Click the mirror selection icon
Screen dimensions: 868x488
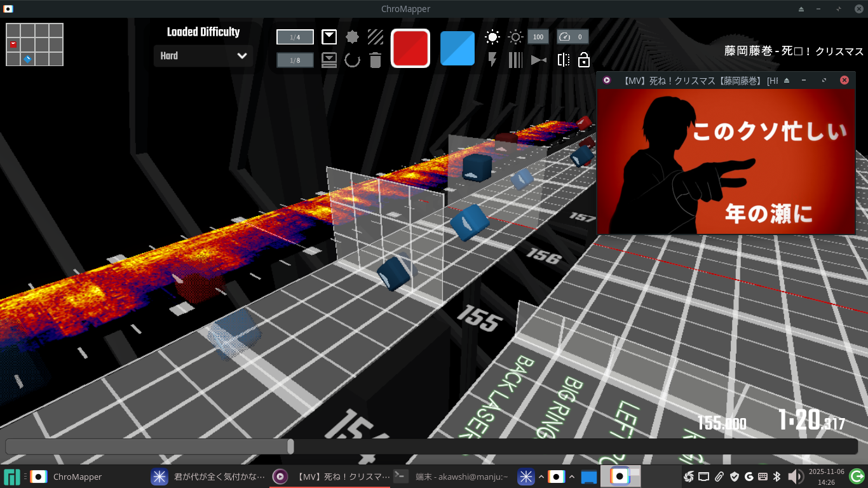click(564, 60)
